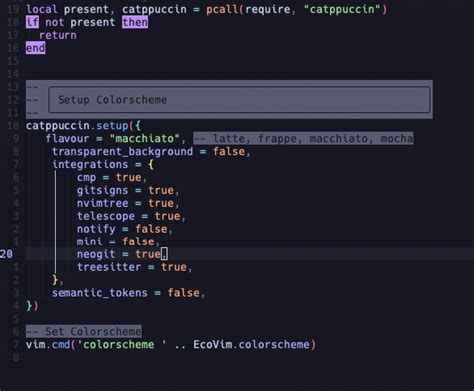474x391 pixels.
Task: Click 'catppuccin.setup({' line
Action: click(x=84, y=126)
